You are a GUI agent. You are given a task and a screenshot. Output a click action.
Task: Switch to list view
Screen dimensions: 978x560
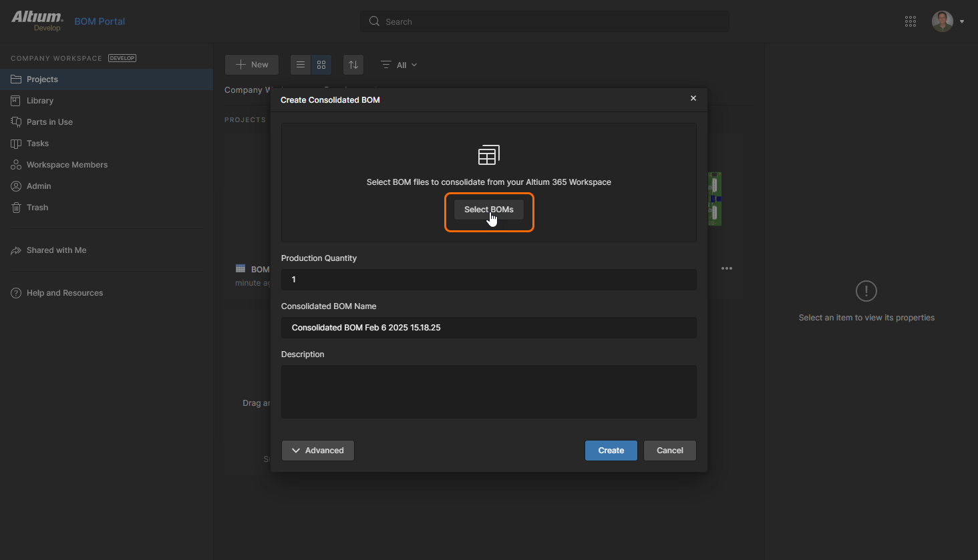pos(301,65)
